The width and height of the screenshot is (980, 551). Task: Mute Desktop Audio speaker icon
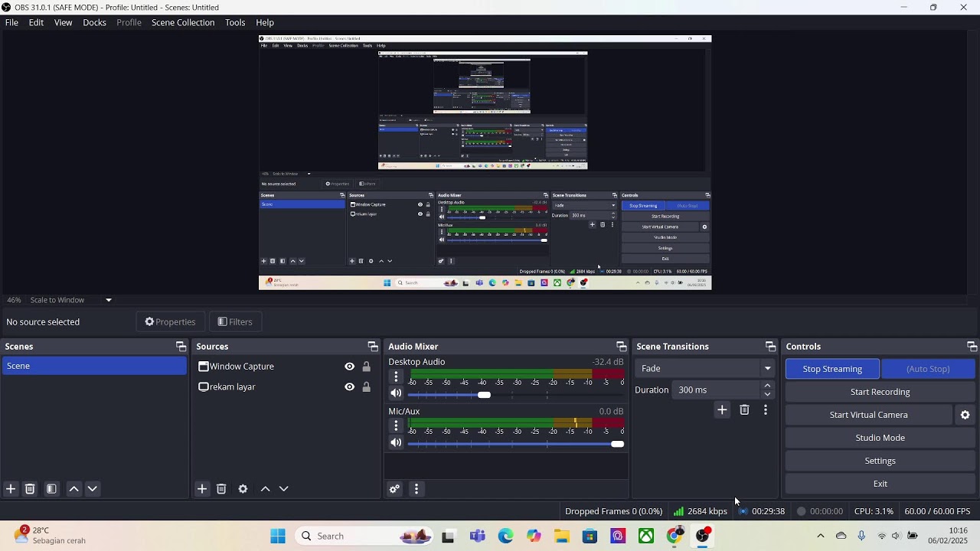point(396,394)
